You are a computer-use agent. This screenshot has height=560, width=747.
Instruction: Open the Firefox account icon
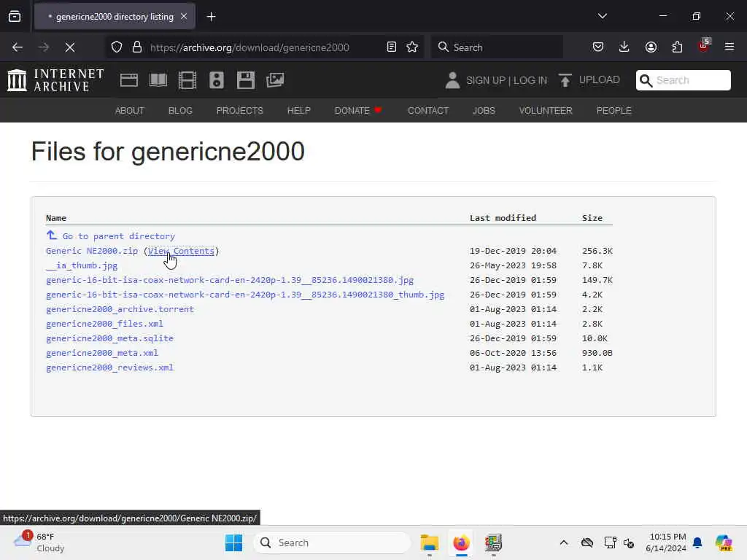click(651, 47)
